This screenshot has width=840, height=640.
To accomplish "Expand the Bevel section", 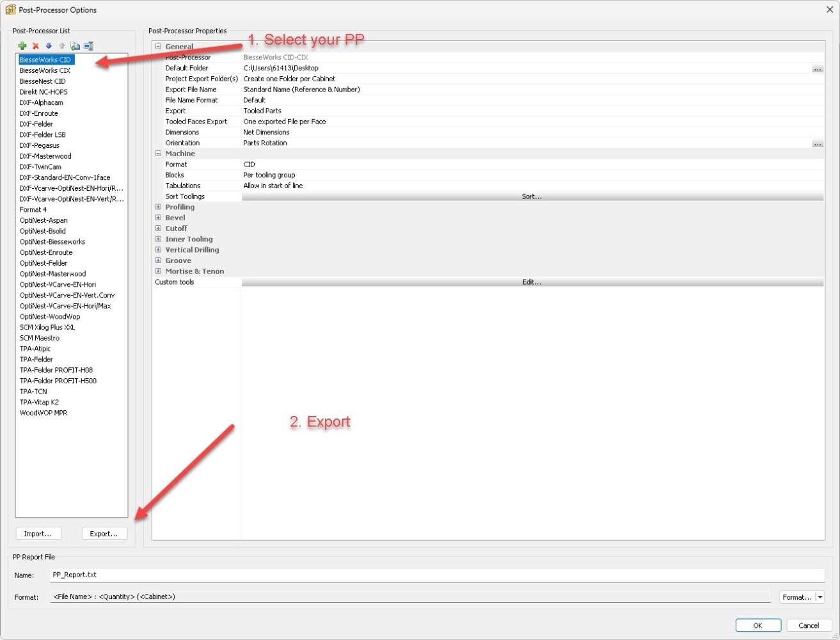I will (x=158, y=218).
